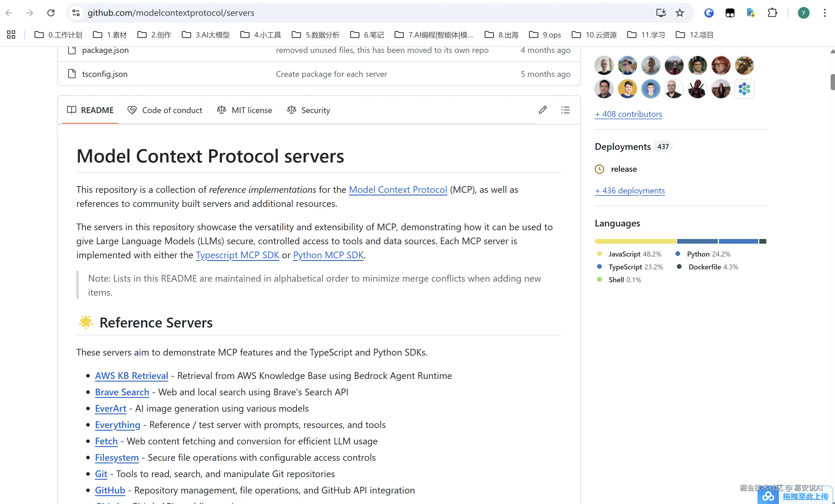Open AWS KB Retrieval server link
Viewport: 835px width, 504px height.
tap(132, 376)
